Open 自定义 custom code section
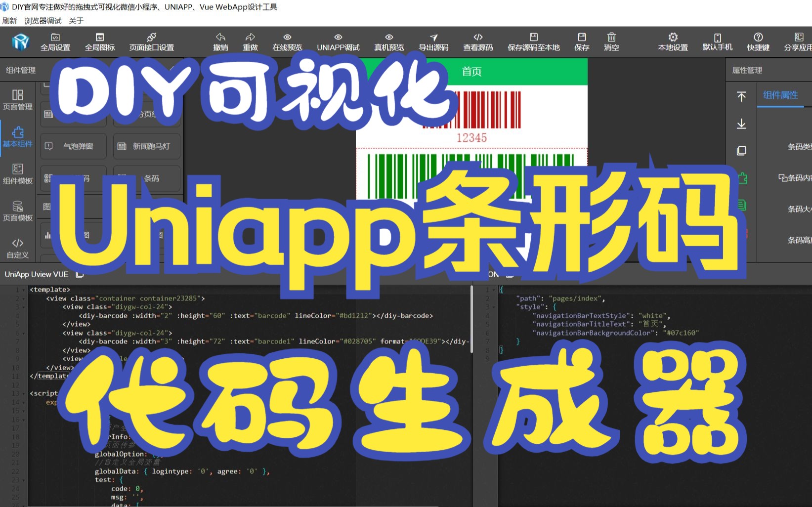The image size is (812, 507). [18, 248]
